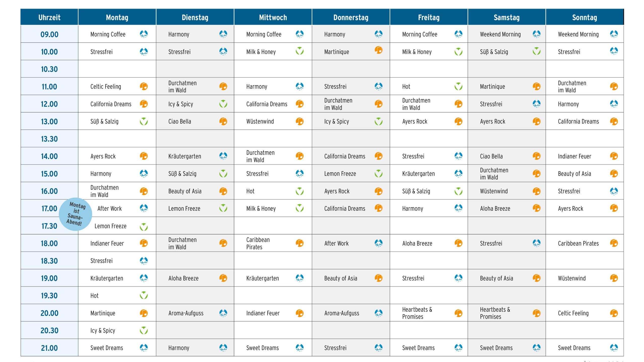
Task: Select the Sonntag column header
Action: point(584,17)
